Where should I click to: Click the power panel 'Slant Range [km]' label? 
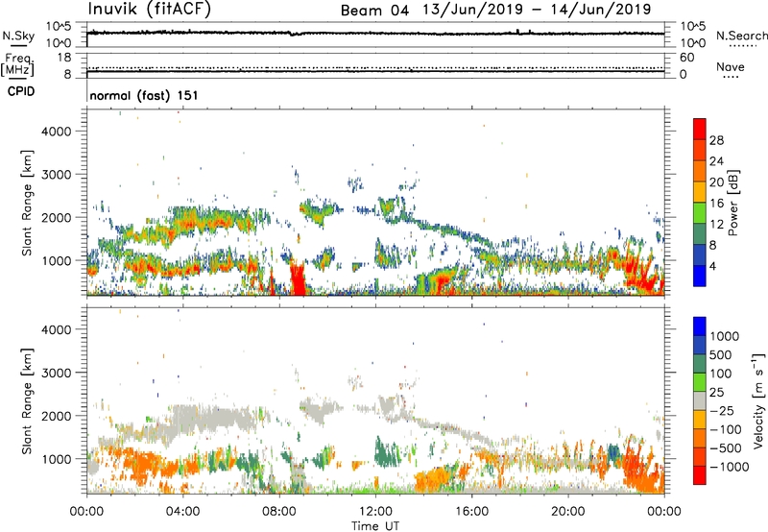(27, 204)
